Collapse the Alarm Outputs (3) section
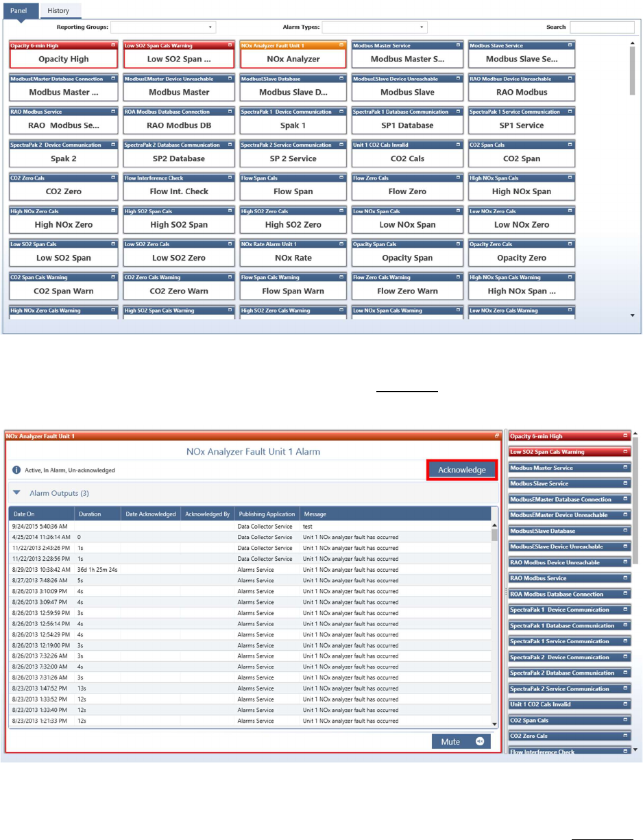 pos(17,493)
